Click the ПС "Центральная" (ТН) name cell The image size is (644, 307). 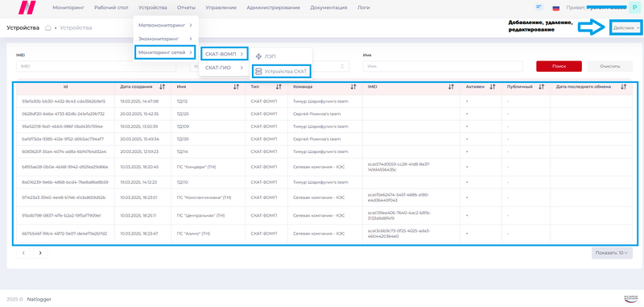pos(200,215)
